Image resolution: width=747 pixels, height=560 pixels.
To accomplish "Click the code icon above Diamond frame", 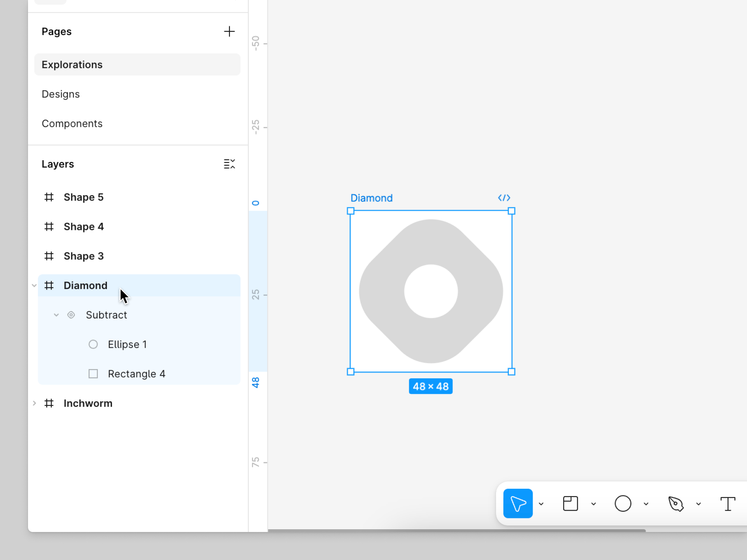I will (504, 198).
